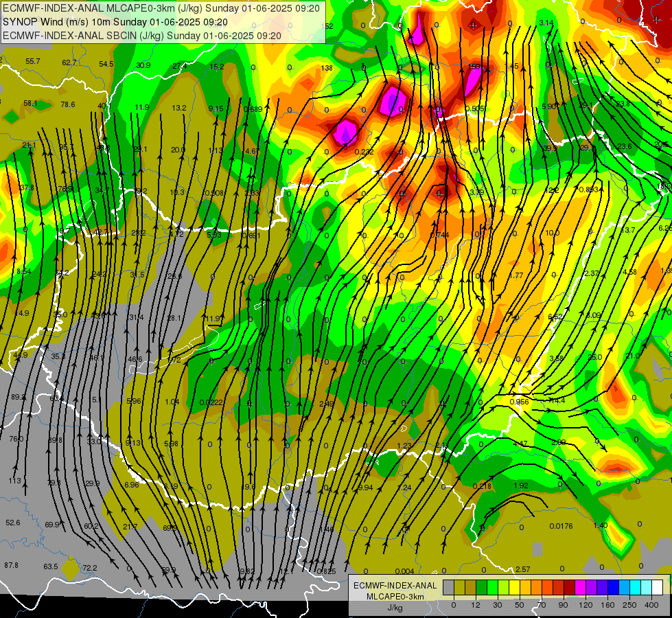Click the map value 0.218
The image size is (672, 618).
pos(482,486)
